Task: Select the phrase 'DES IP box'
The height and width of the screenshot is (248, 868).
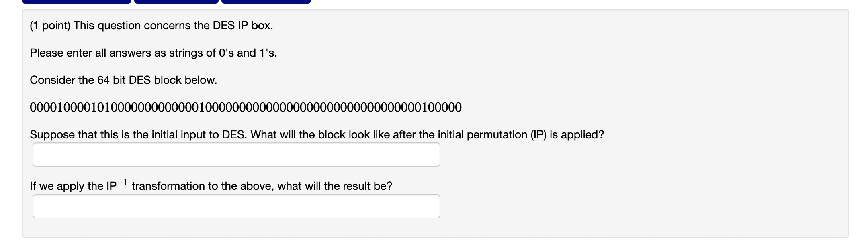Action: tap(243, 25)
